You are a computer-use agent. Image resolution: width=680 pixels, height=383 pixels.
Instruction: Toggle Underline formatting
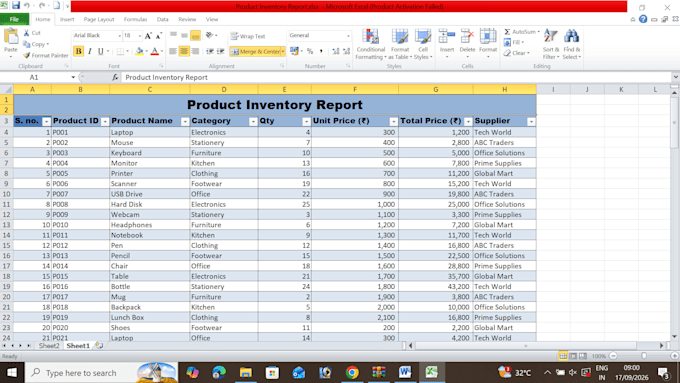(x=101, y=52)
